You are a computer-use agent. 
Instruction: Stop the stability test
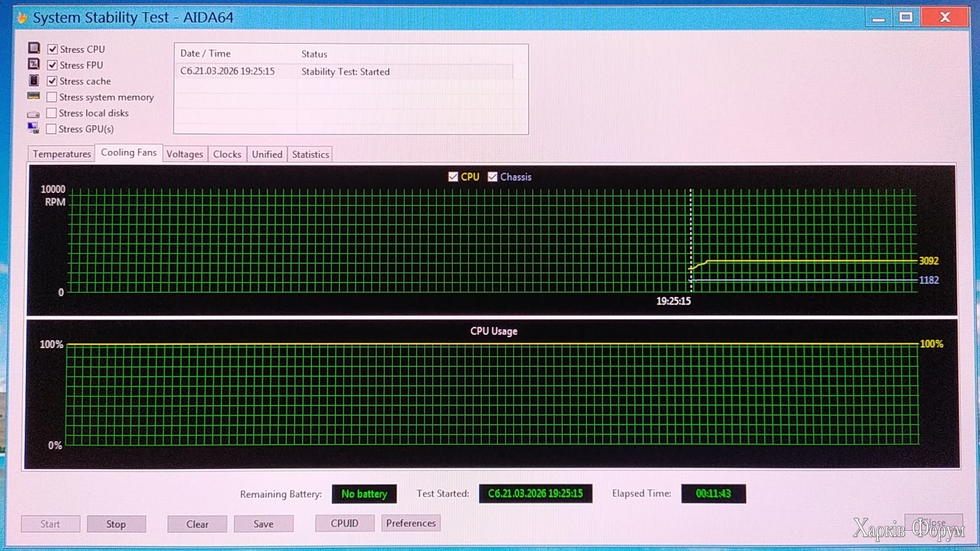[116, 524]
